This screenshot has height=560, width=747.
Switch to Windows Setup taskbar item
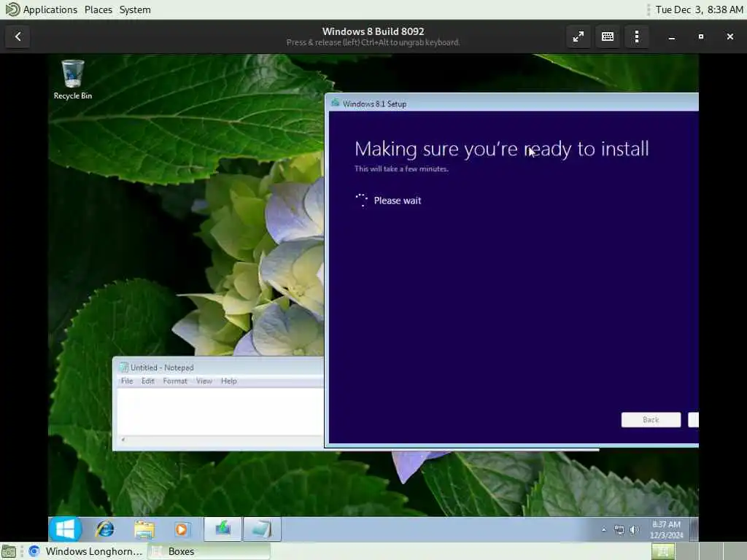click(x=223, y=529)
